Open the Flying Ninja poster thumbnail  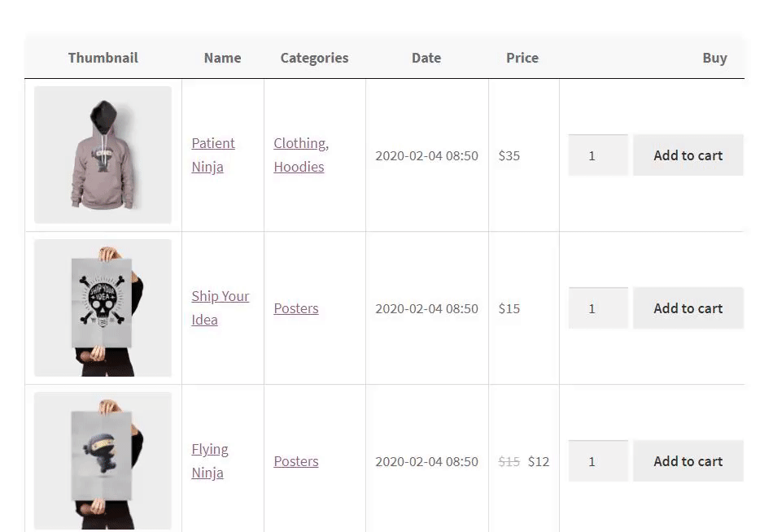pos(103,460)
